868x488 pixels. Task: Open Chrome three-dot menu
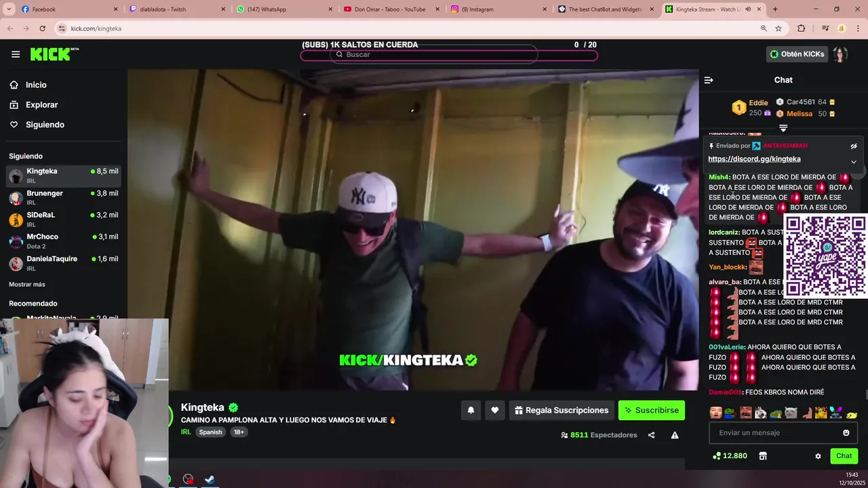(x=857, y=28)
